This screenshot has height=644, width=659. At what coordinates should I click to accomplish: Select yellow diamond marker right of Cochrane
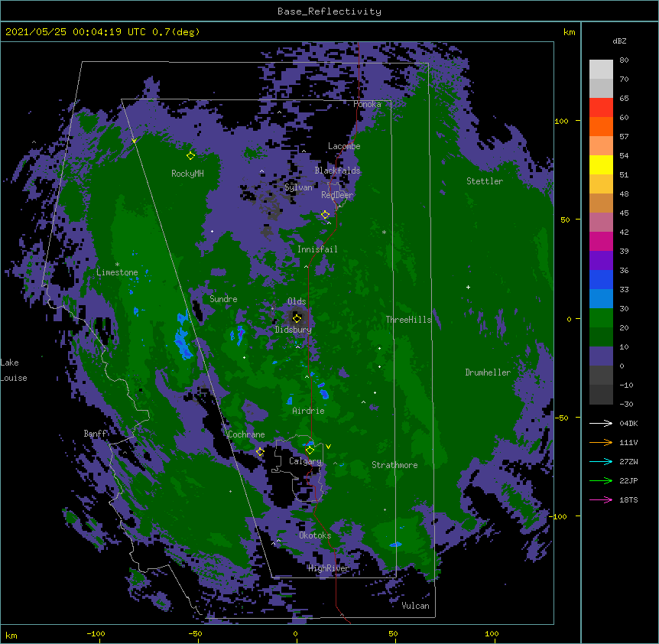tap(260, 452)
